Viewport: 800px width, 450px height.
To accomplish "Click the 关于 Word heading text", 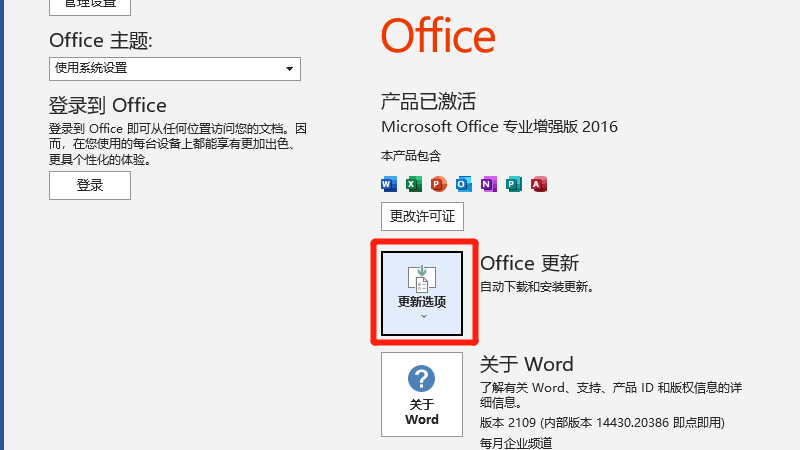I will coord(527,364).
